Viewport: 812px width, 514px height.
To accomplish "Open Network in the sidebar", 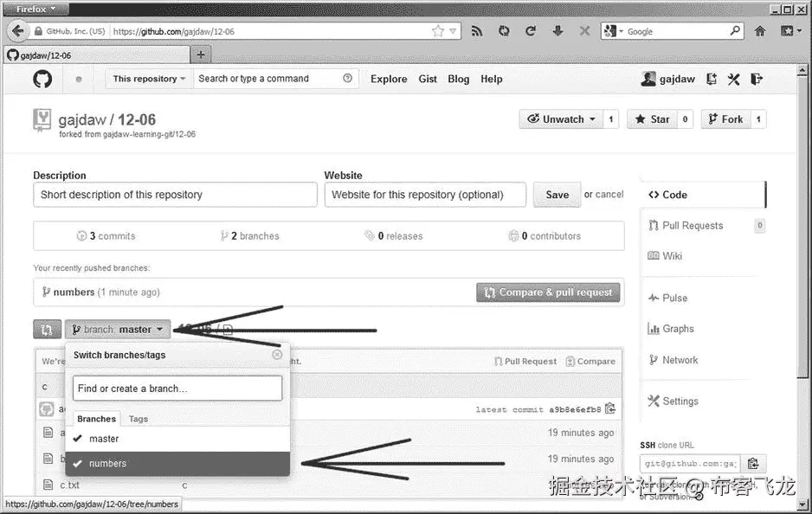I will [673, 360].
